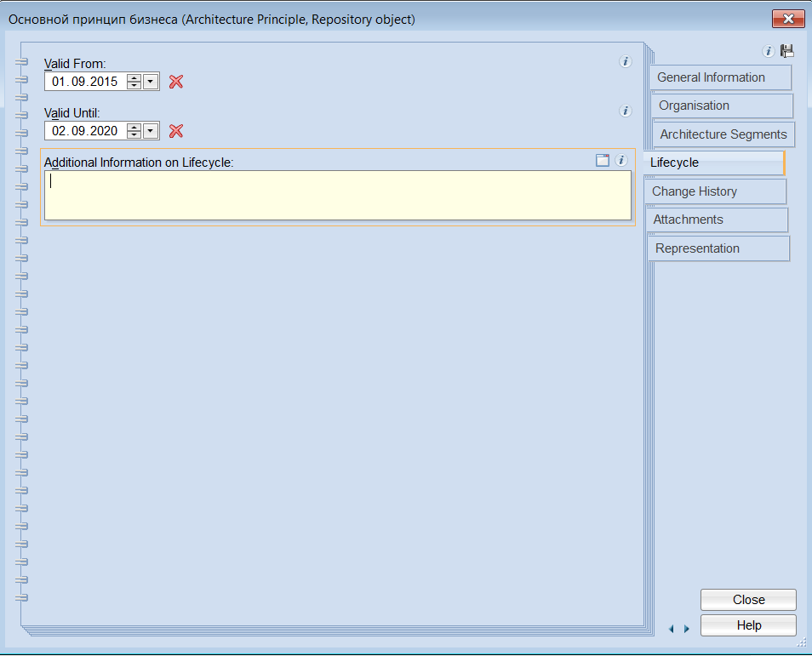
Task: Click in the Valid Until date field 02.09.2020
Action: (85, 131)
